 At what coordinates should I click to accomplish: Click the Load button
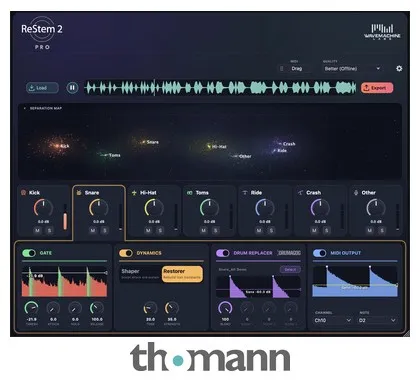point(42,88)
